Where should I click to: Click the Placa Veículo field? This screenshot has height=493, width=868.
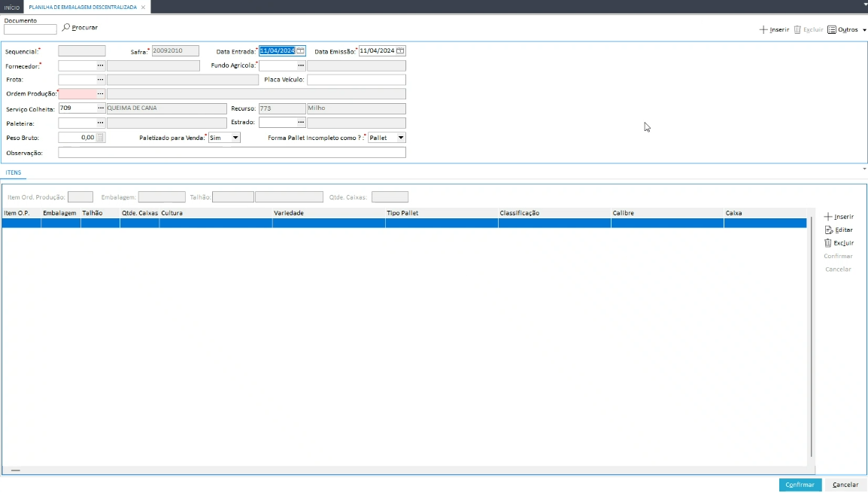click(x=357, y=80)
